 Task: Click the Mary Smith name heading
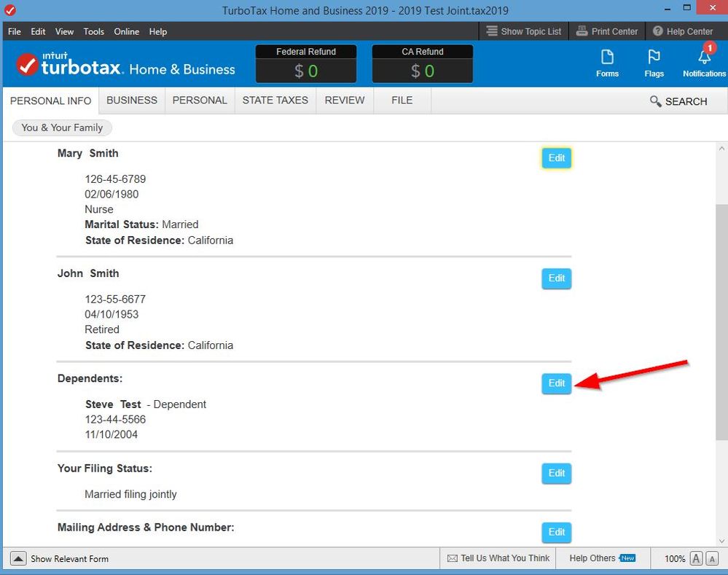pyautogui.click(x=87, y=153)
